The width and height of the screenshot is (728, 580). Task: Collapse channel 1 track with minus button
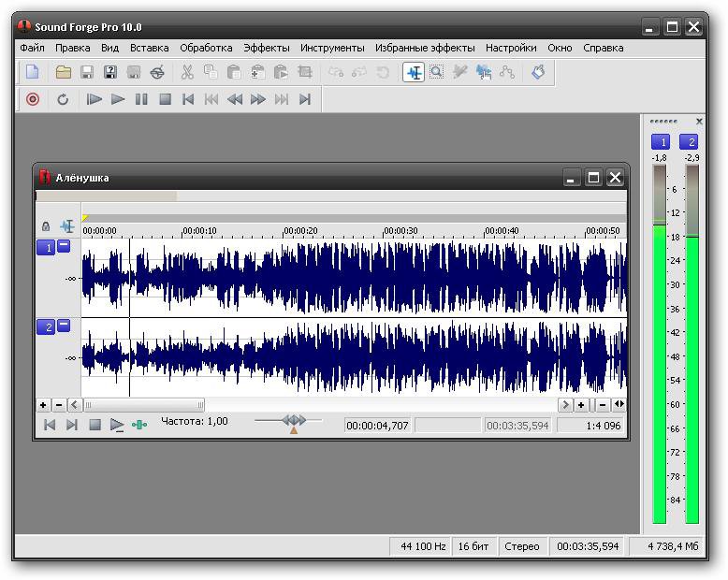tap(64, 246)
